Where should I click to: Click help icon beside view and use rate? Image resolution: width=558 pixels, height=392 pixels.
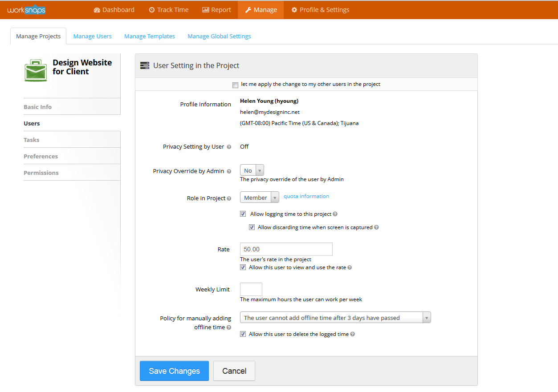point(350,268)
